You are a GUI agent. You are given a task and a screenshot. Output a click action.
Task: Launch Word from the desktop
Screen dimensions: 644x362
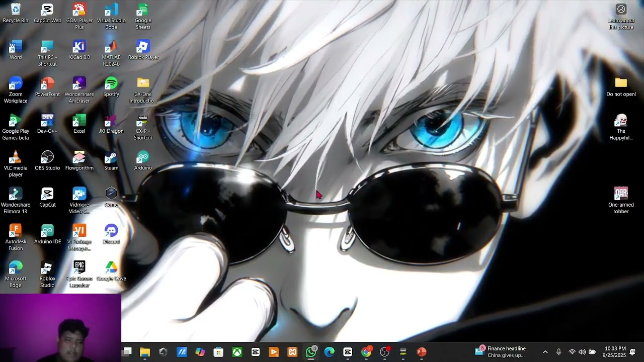16,50
